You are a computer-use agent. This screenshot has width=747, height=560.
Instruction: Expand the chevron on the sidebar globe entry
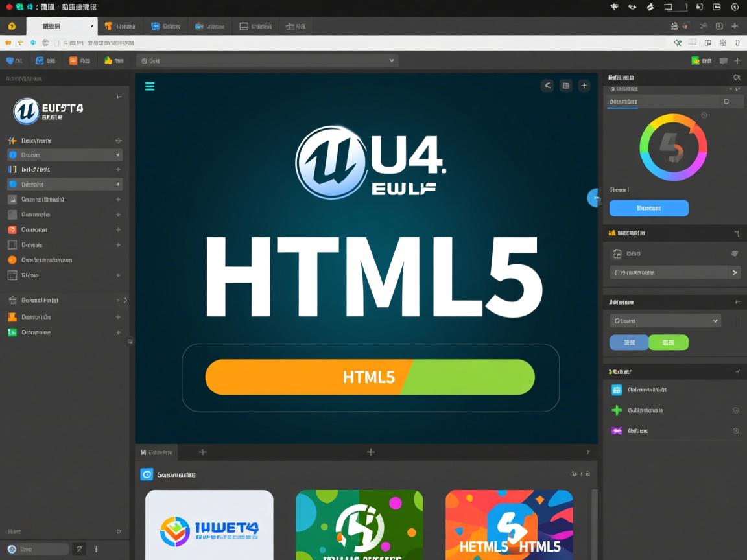125,300
